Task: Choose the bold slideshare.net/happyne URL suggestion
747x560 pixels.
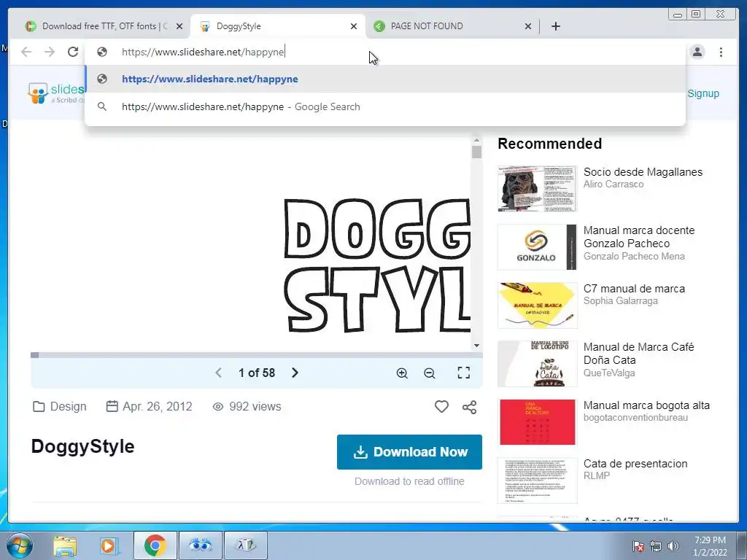Action: [x=385, y=79]
